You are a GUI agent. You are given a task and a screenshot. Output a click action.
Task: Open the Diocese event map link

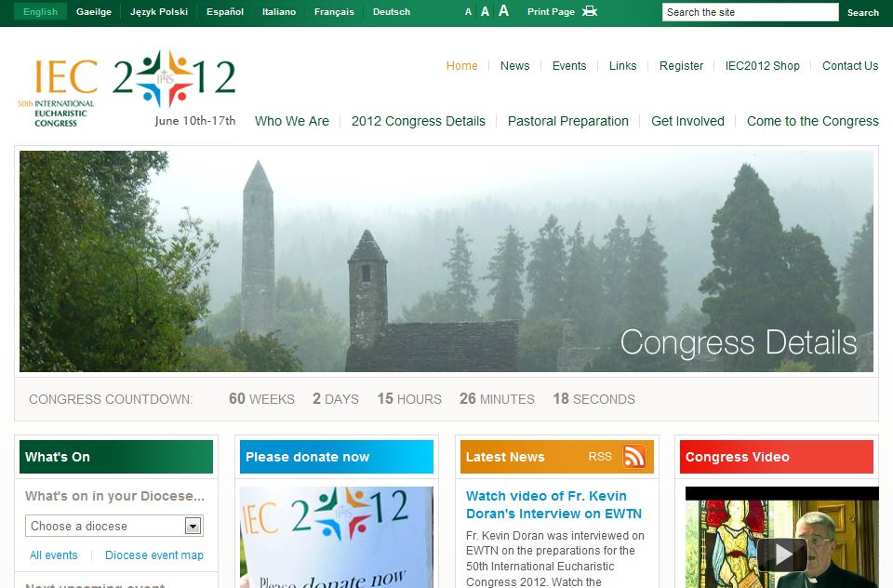(154, 555)
